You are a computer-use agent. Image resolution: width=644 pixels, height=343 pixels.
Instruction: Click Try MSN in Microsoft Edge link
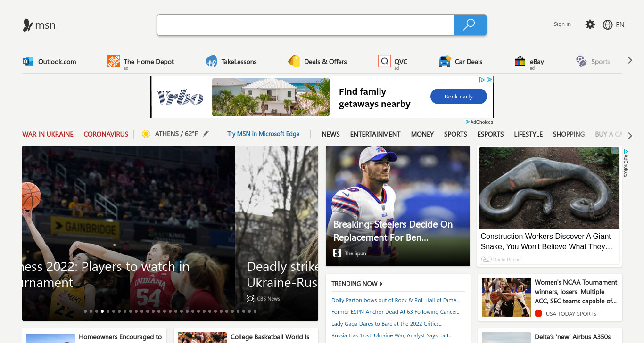[x=263, y=134]
